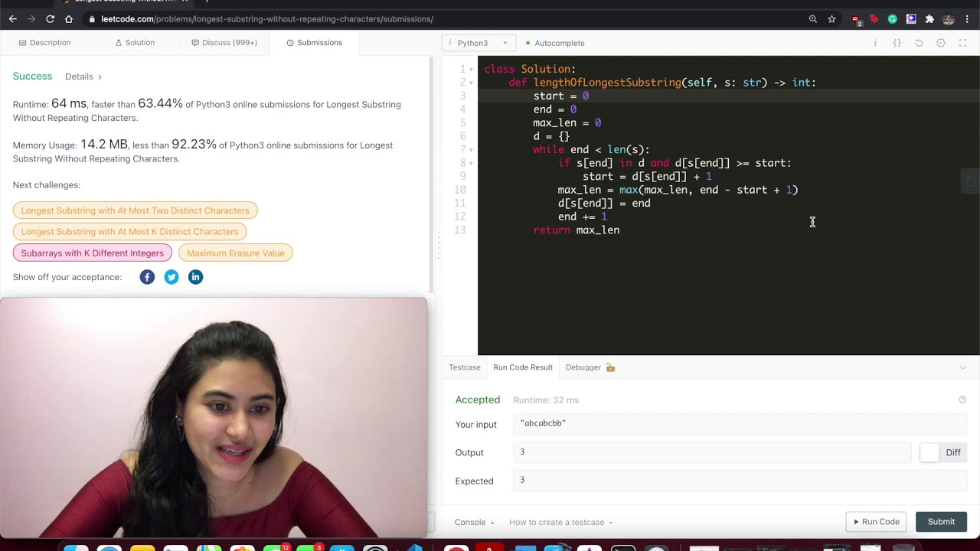The height and width of the screenshot is (551, 980).
Task: Open the Solution tab
Action: pyautogui.click(x=135, y=43)
